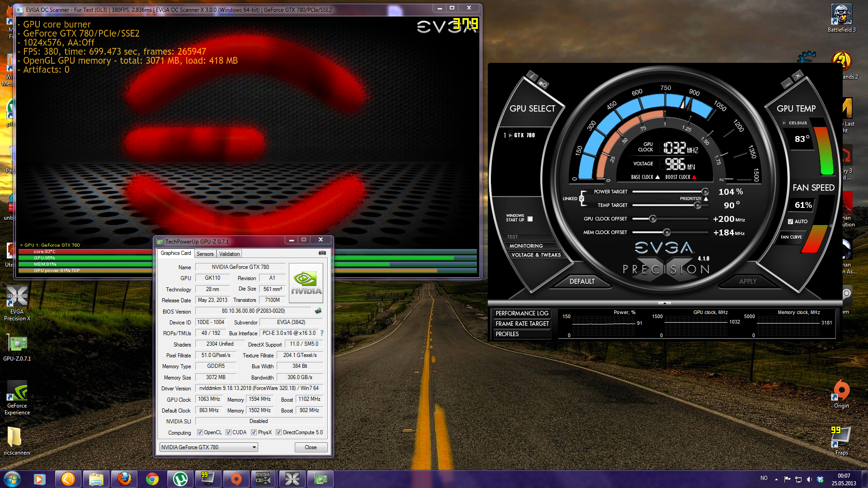Screen dimensions: 868x488
Task: Click the Prioritize arrow for temp target
Action: (x=706, y=199)
